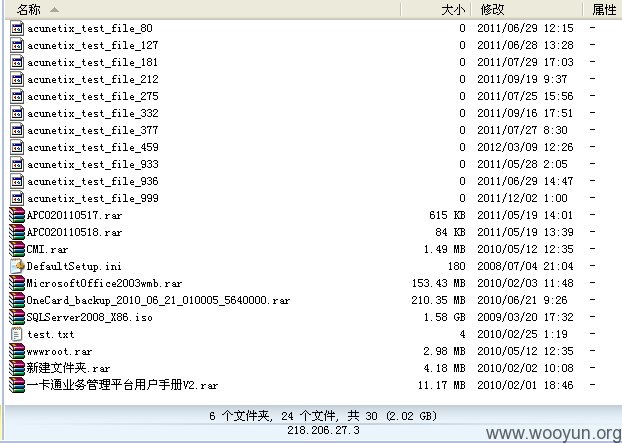Select file name 新建文件夹.rar
This screenshot has height=443, width=622.
pyautogui.click(x=68, y=368)
